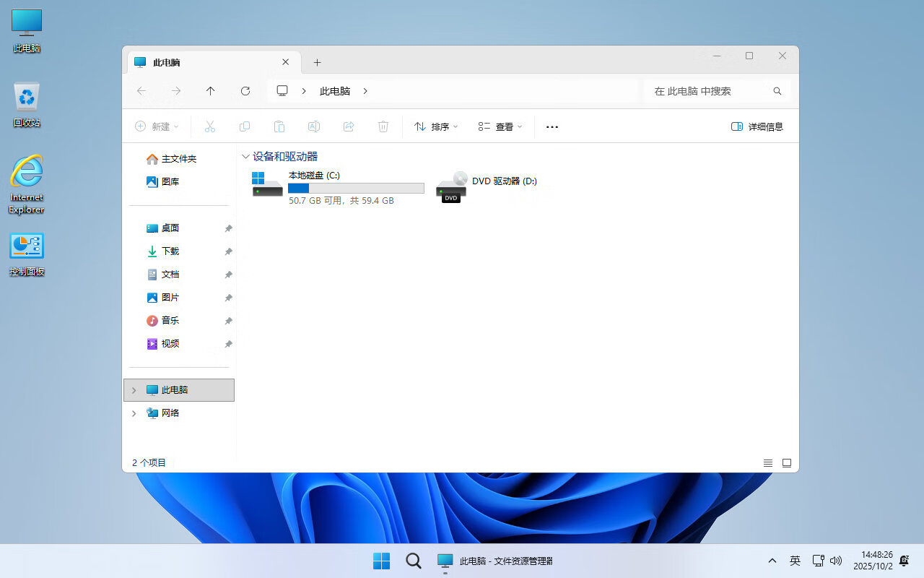Viewport: 924px width, 578px height.
Task: Click the Rename icon in the toolbar
Action: pyautogui.click(x=314, y=126)
